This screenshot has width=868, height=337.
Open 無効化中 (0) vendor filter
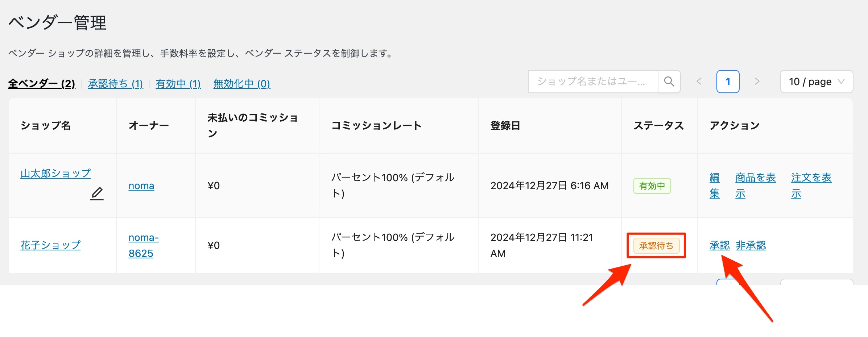coord(241,84)
